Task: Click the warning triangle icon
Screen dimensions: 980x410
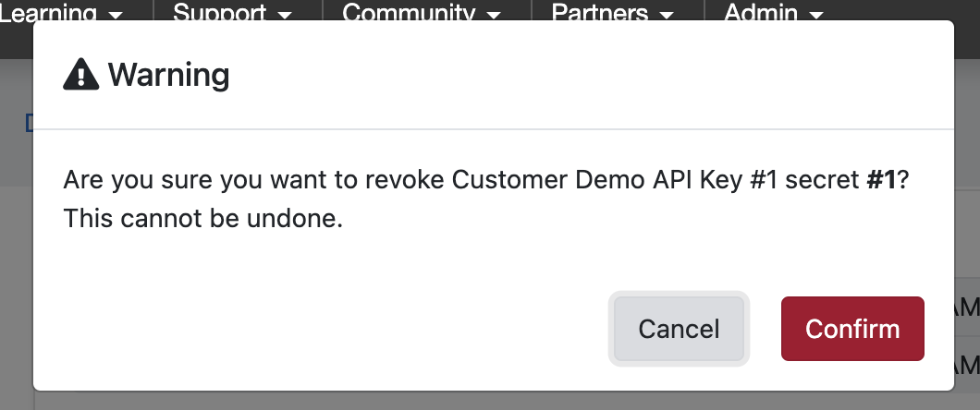Action: [x=81, y=74]
